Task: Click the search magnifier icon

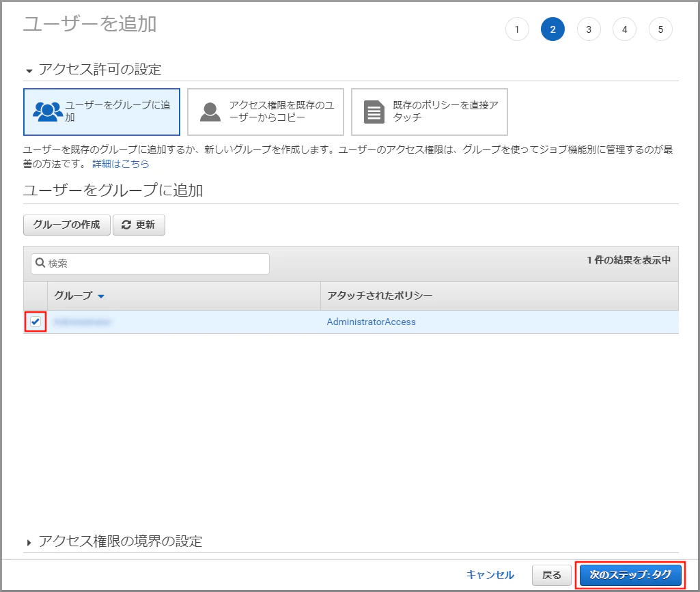Action: click(x=40, y=263)
